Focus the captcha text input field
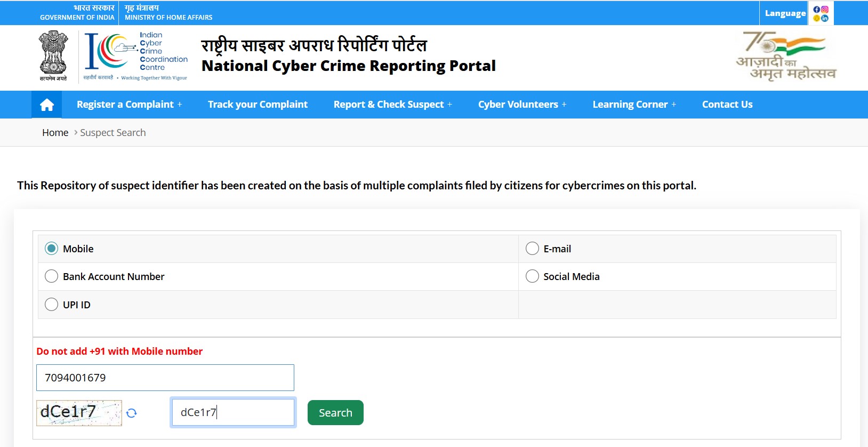The width and height of the screenshot is (868, 447). click(x=233, y=412)
